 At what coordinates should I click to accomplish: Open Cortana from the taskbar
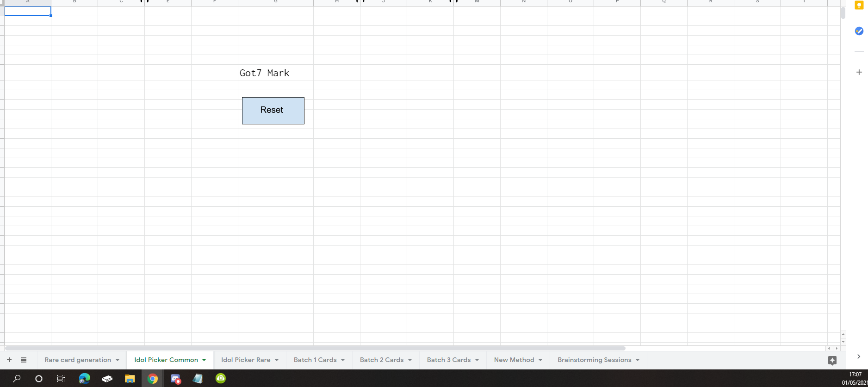39,379
